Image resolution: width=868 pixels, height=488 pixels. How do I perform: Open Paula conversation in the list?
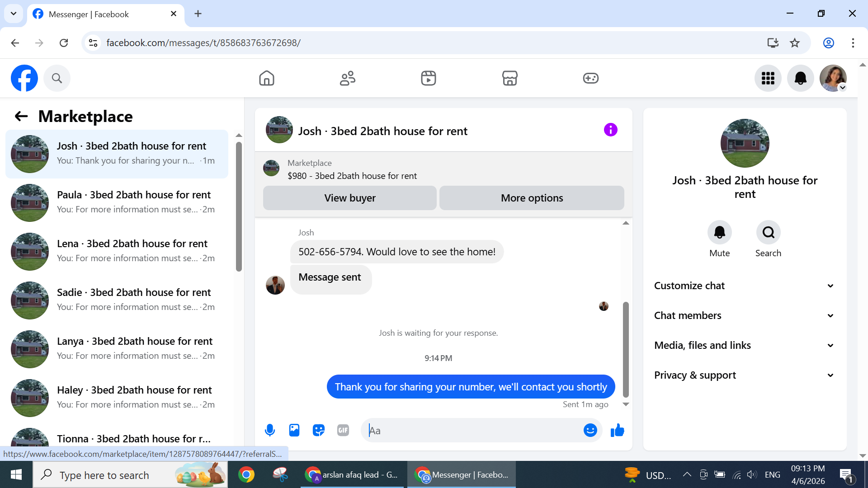[x=117, y=202]
